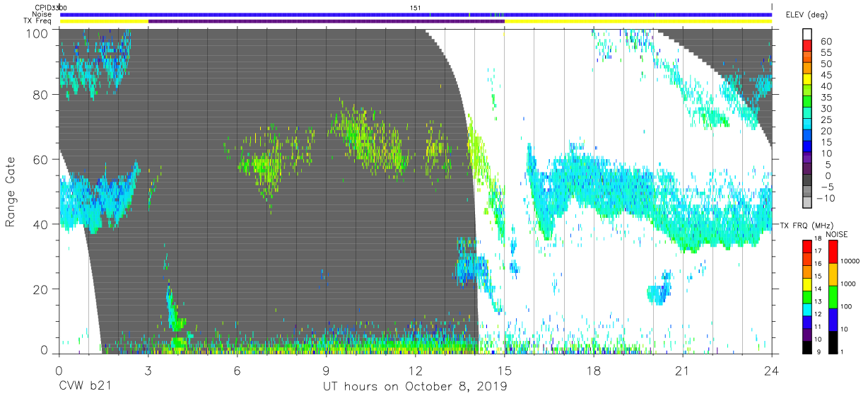Click the red segment of the ELEV colorbar

click(x=807, y=45)
